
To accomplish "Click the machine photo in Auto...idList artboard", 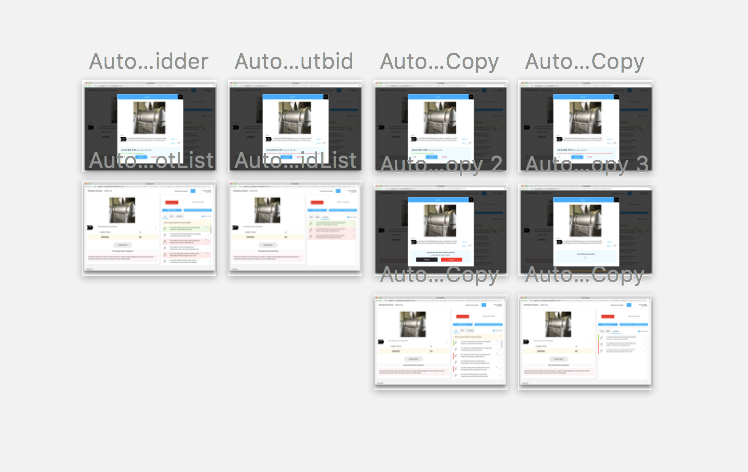I will (267, 210).
